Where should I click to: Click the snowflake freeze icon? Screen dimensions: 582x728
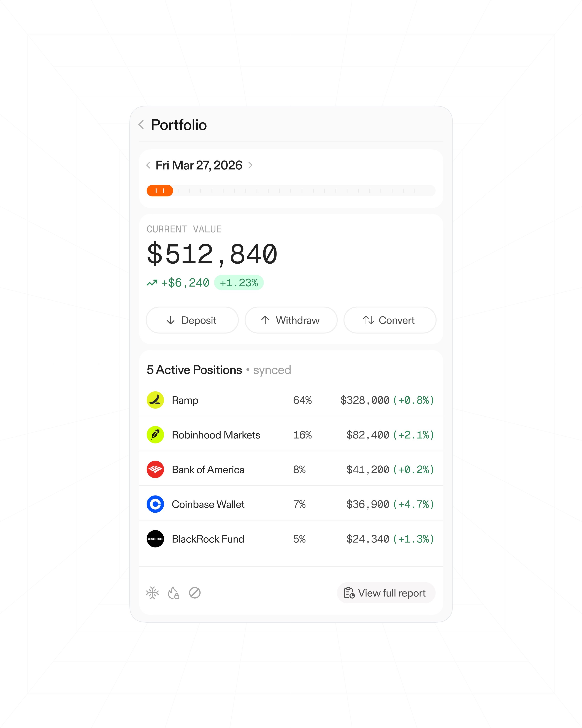(153, 593)
